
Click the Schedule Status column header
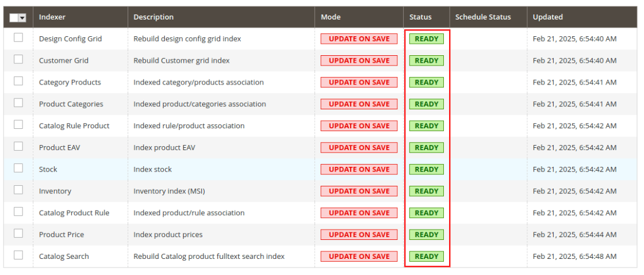[x=483, y=17]
